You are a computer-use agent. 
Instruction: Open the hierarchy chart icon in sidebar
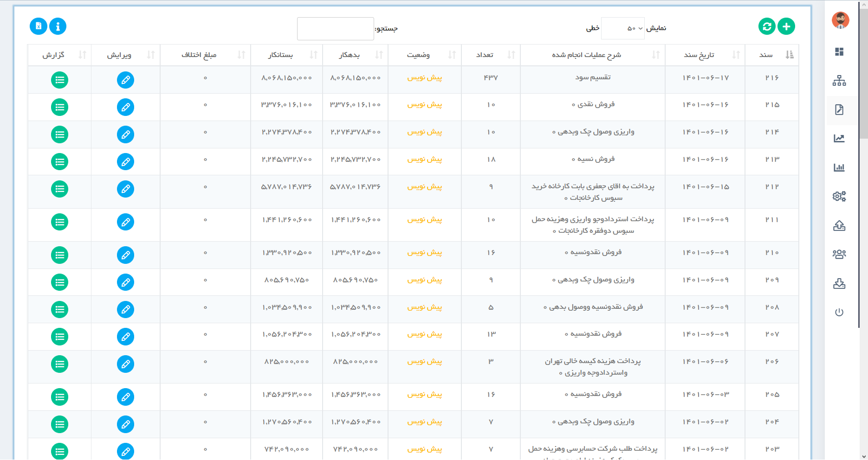839,81
